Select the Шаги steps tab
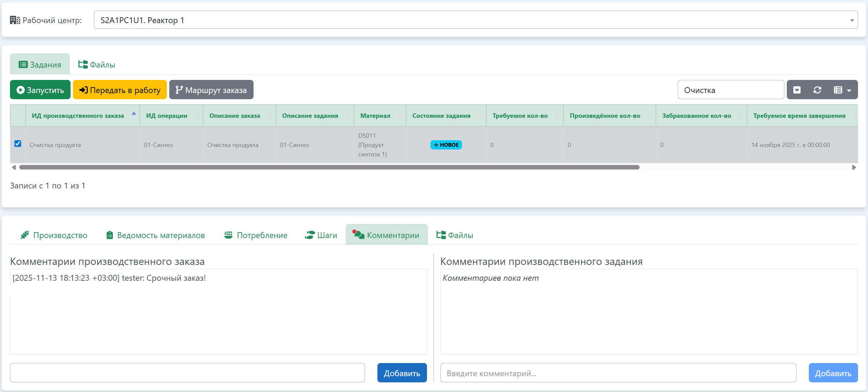This screenshot has height=392, width=868. coord(321,235)
